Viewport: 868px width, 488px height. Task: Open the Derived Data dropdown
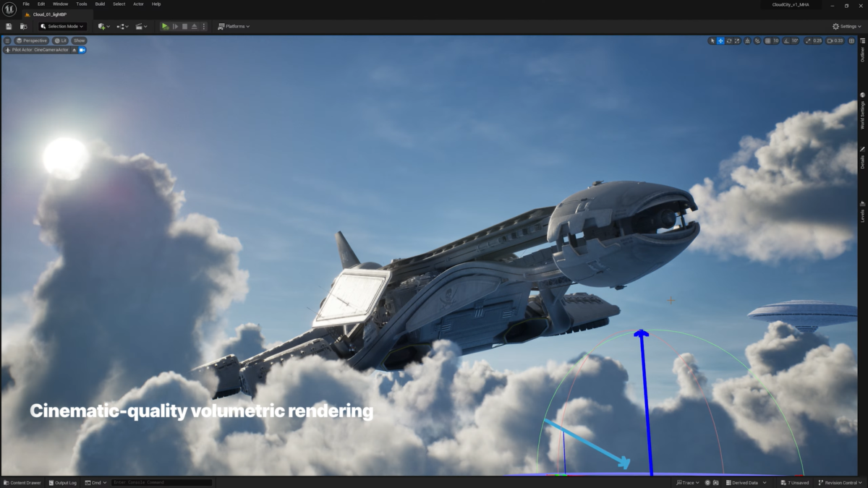click(745, 482)
